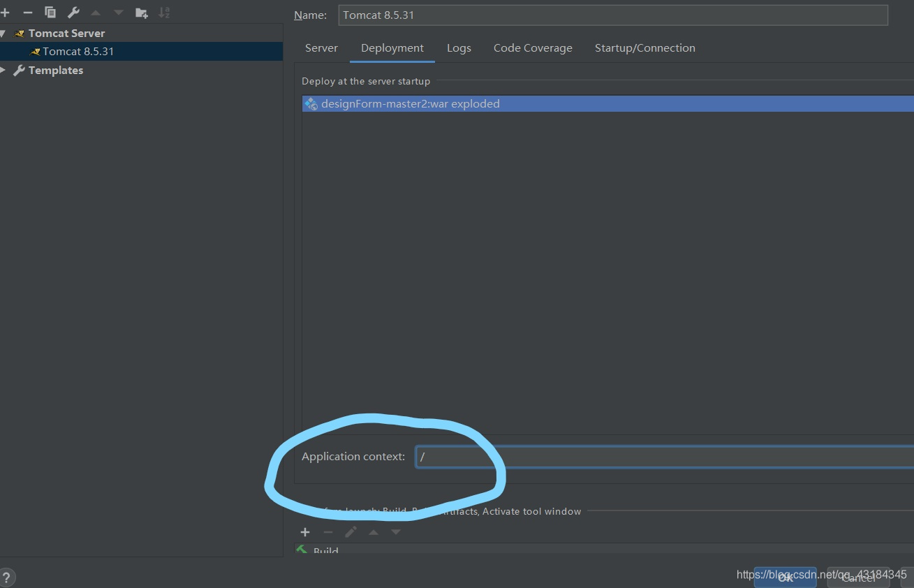Click the Add New Configuration plus icon
The width and height of the screenshot is (914, 588).
pos(5,13)
